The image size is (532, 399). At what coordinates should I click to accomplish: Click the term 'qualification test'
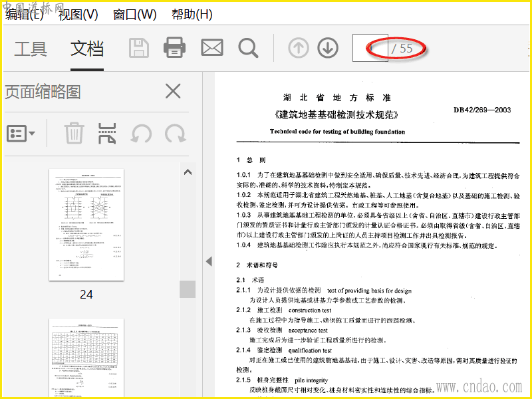pos(310,350)
